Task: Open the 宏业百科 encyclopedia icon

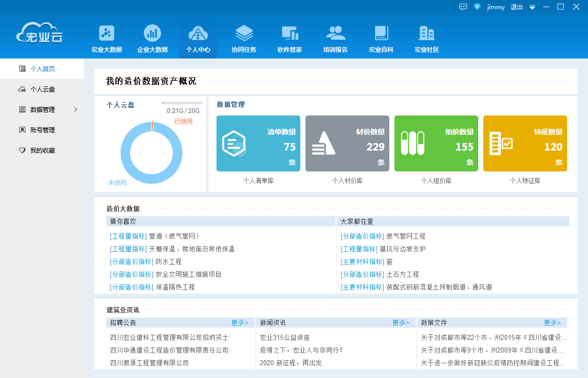Action: click(381, 38)
